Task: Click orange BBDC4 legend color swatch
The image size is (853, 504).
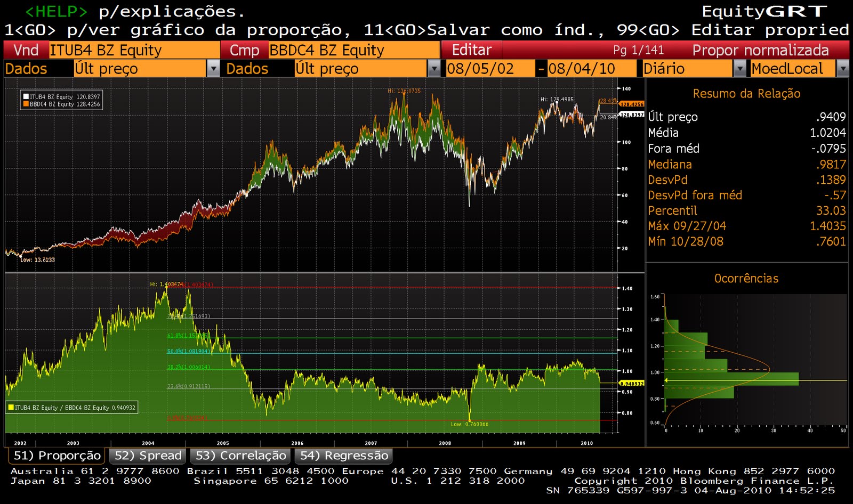Action: click(26, 104)
